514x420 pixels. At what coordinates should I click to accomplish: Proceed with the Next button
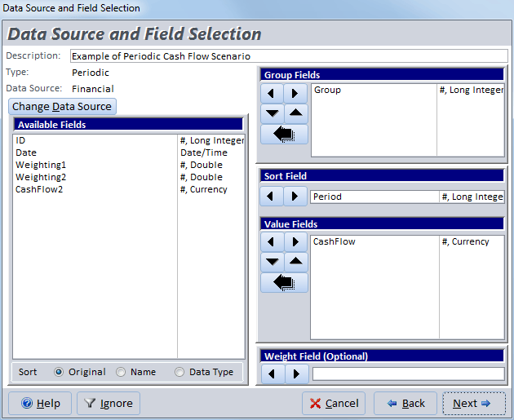click(x=474, y=404)
